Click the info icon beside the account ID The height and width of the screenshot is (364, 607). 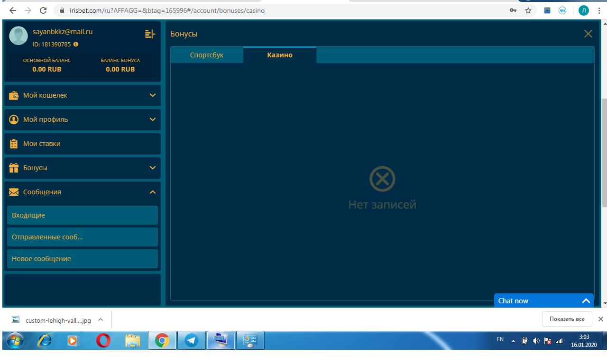point(76,44)
